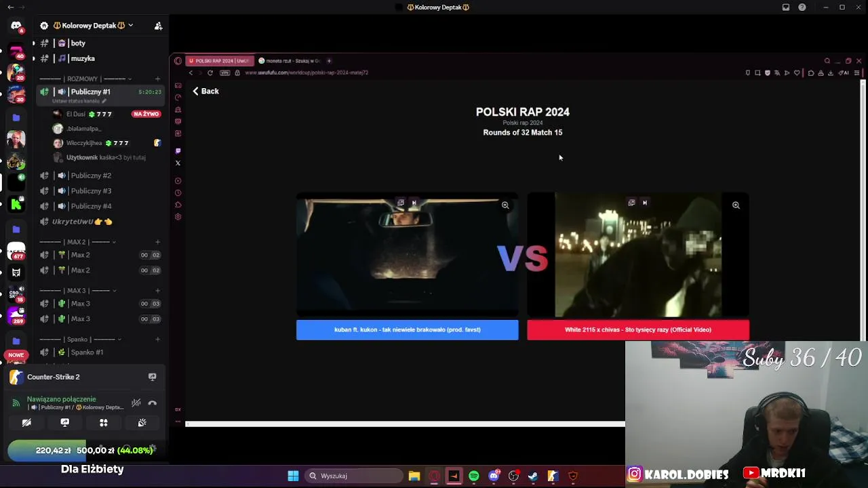
Task: Open X in browser sidebar
Action: point(178,163)
